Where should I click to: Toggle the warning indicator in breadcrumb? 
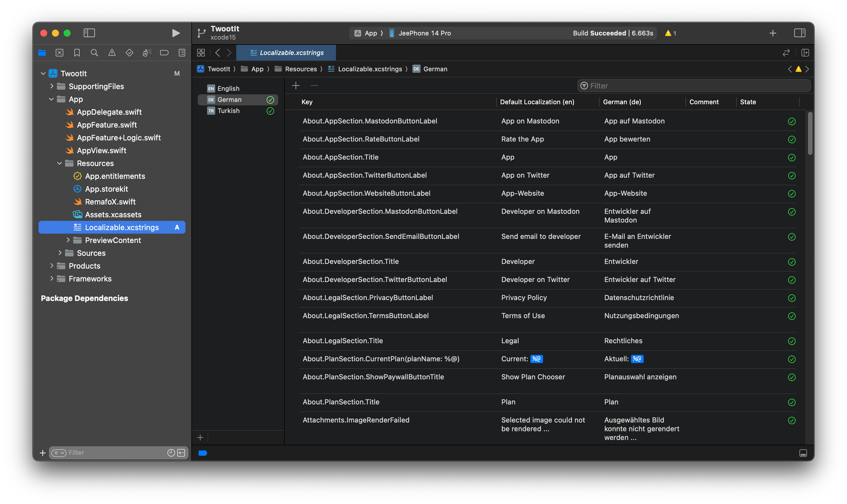pos(798,68)
